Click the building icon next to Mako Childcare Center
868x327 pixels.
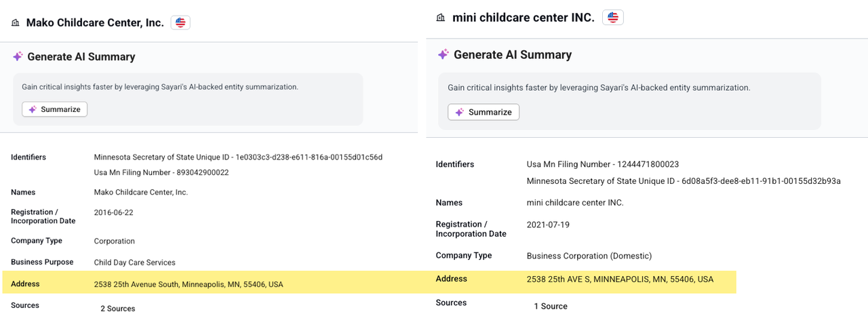click(16, 23)
